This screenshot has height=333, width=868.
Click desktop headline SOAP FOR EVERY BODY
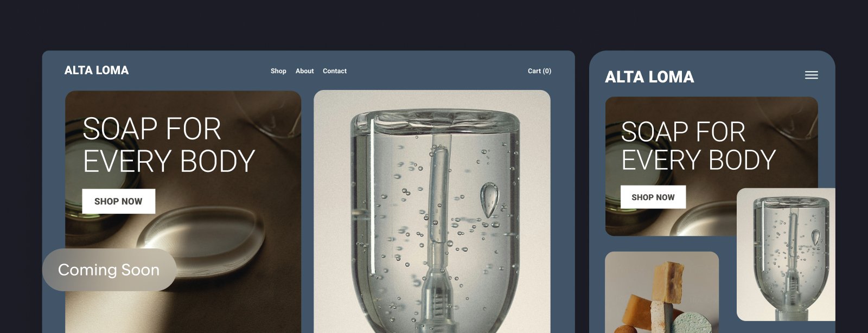(169, 145)
